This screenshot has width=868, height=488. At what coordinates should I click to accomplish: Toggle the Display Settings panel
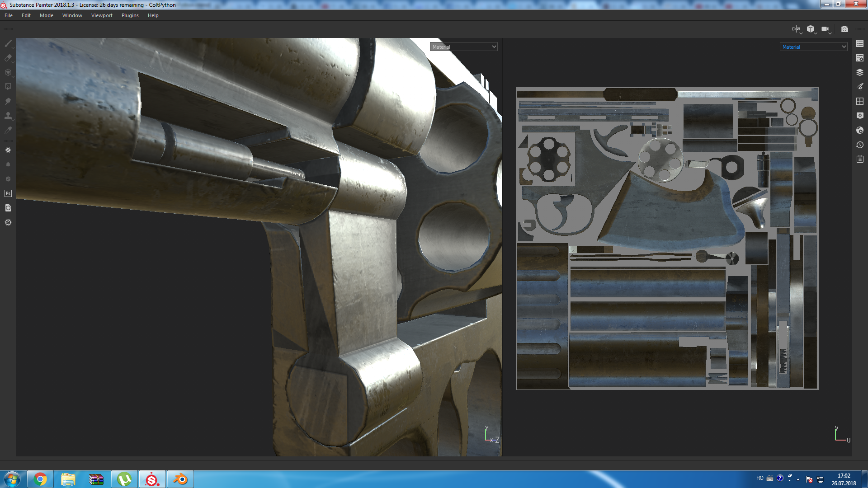point(860,115)
